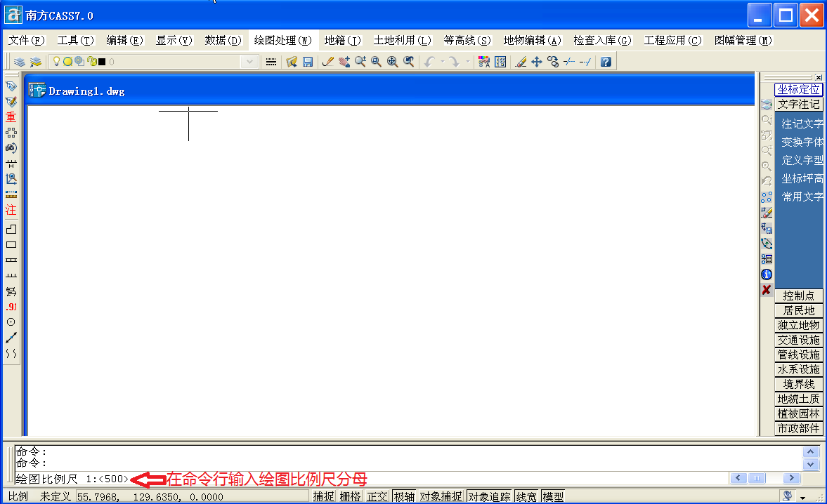
Task: Click the realtime zoom magnifier with plus
Action: (x=360, y=62)
